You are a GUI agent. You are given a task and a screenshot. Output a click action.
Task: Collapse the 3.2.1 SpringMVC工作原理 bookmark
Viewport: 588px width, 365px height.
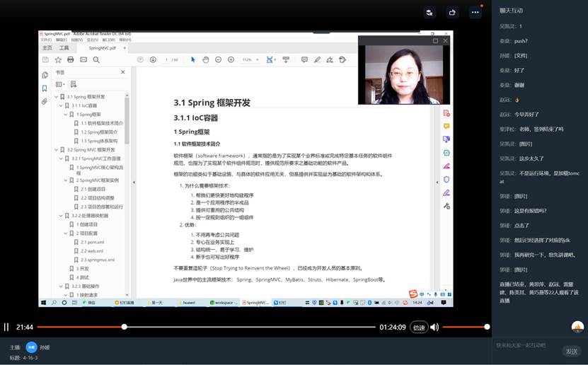coord(61,158)
